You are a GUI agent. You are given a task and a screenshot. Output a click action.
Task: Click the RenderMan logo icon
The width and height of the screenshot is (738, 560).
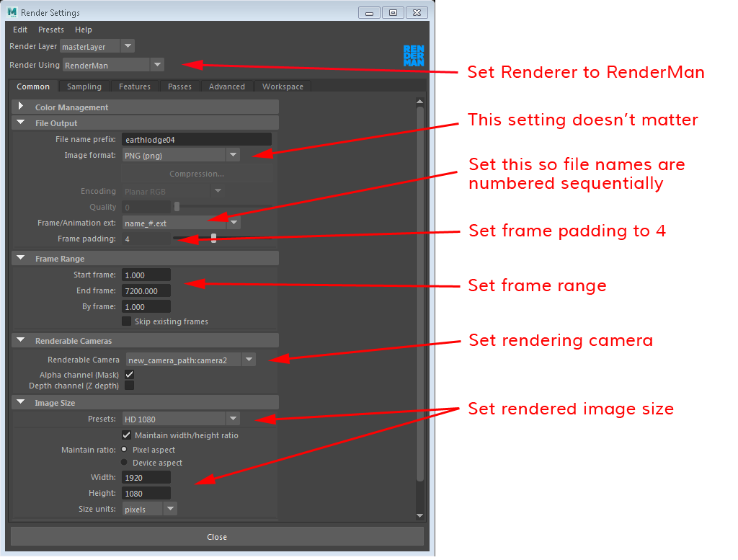tap(414, 55)
